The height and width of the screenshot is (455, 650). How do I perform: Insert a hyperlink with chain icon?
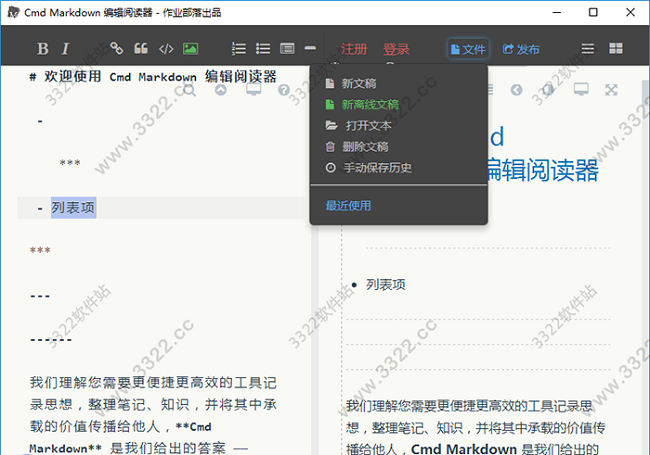116,48
